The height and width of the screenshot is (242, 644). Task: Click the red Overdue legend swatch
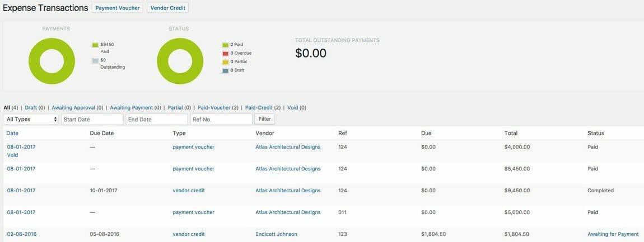[x=225, y=53]
